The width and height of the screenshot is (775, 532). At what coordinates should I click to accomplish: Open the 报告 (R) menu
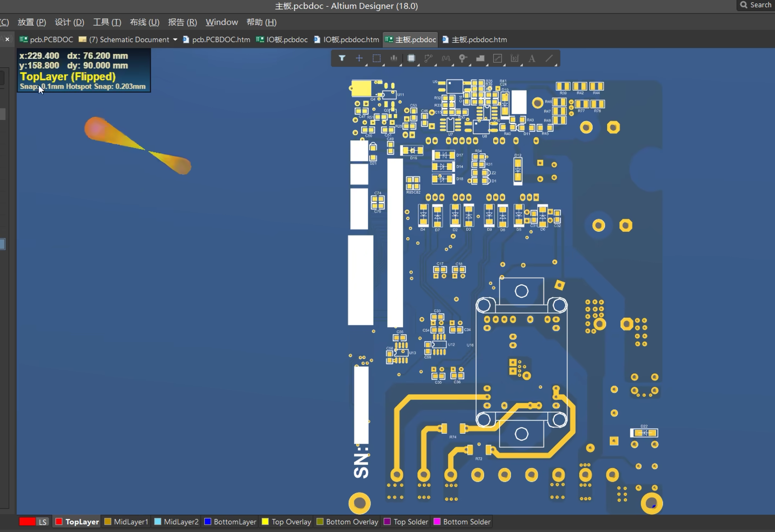click(x=182, y=22)
